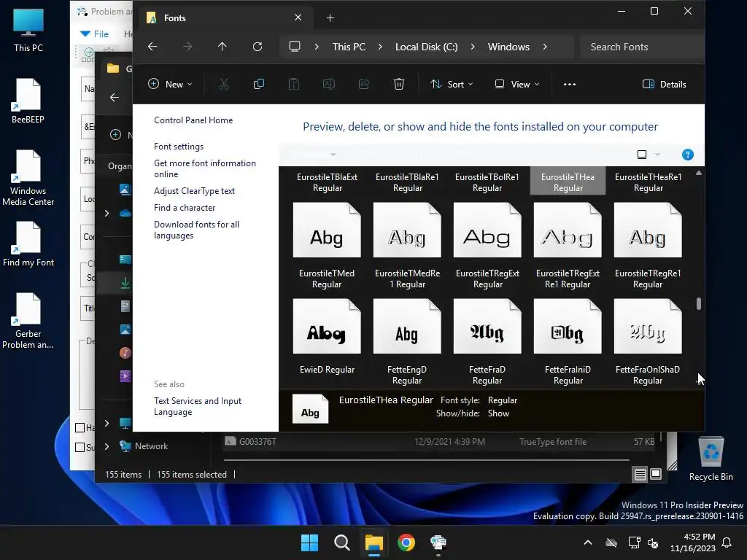Viewport: 747px width, 560px height.
Task: Show hidden system tray icons chevron
Action: [x=588, y=542]
